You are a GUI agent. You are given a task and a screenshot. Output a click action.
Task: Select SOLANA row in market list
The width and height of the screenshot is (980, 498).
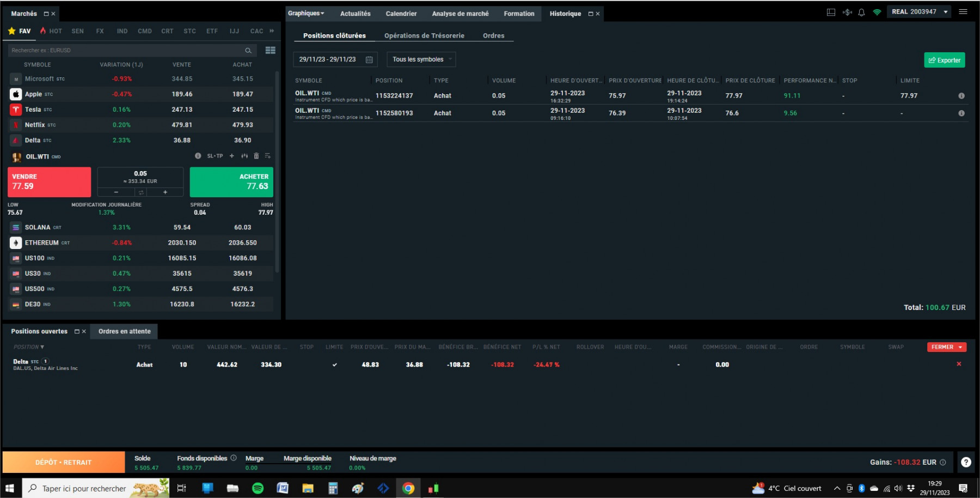click(x=141, y=227)
